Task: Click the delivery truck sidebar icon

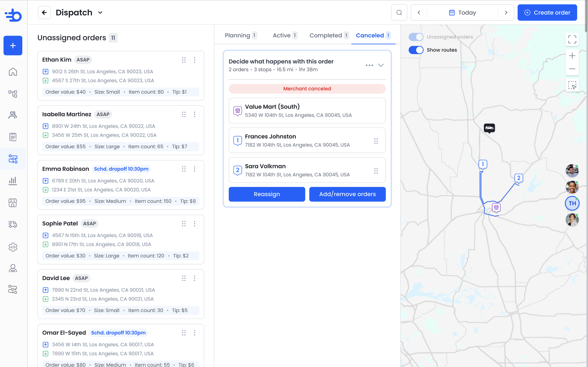Action: [13, 224]
